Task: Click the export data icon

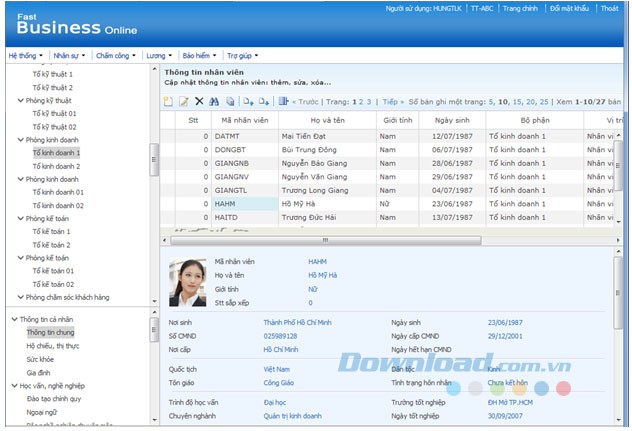Action: [x=264, y=101]
